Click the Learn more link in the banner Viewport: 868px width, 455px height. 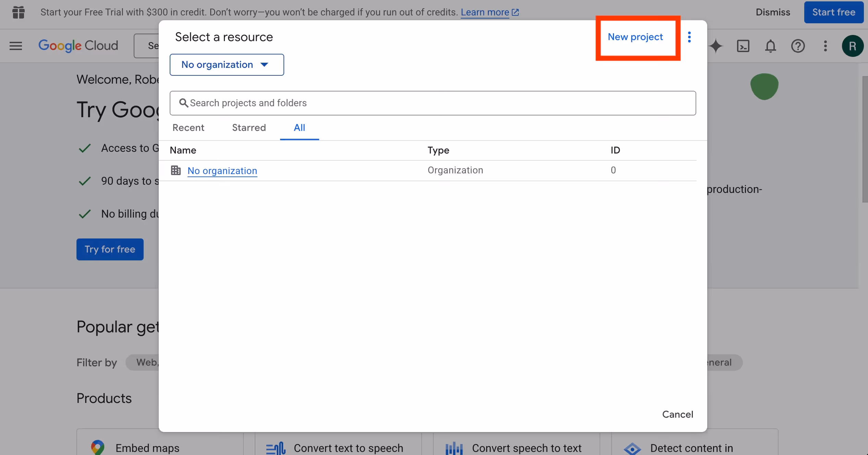pyautogui.click(x=485, y=12)
